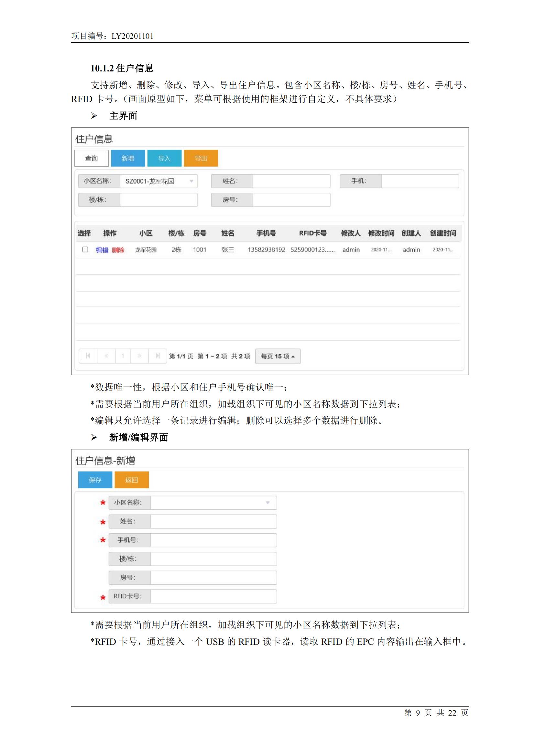This screenshot has height=756, width=535.
Task: Click the 创建人 column header
Action: [411, 233]
